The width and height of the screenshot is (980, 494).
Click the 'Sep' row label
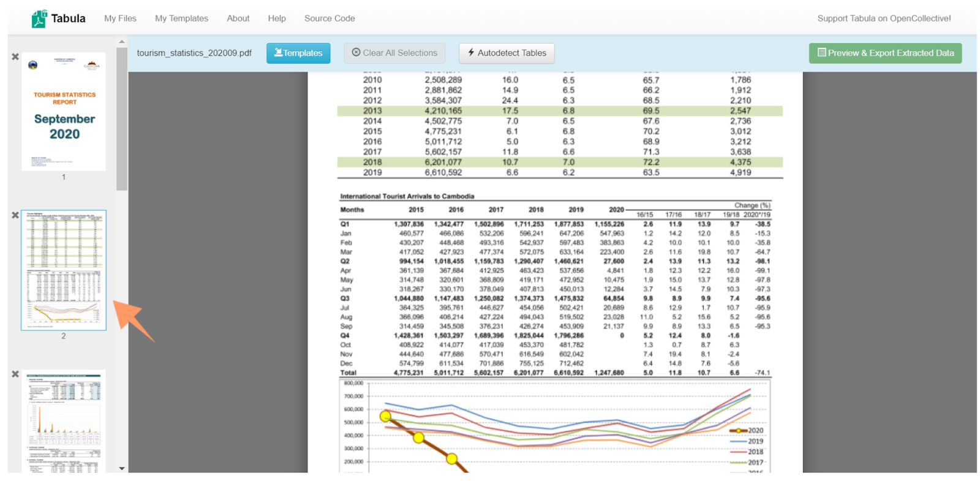pyautogui.click(x=346, y=327)
